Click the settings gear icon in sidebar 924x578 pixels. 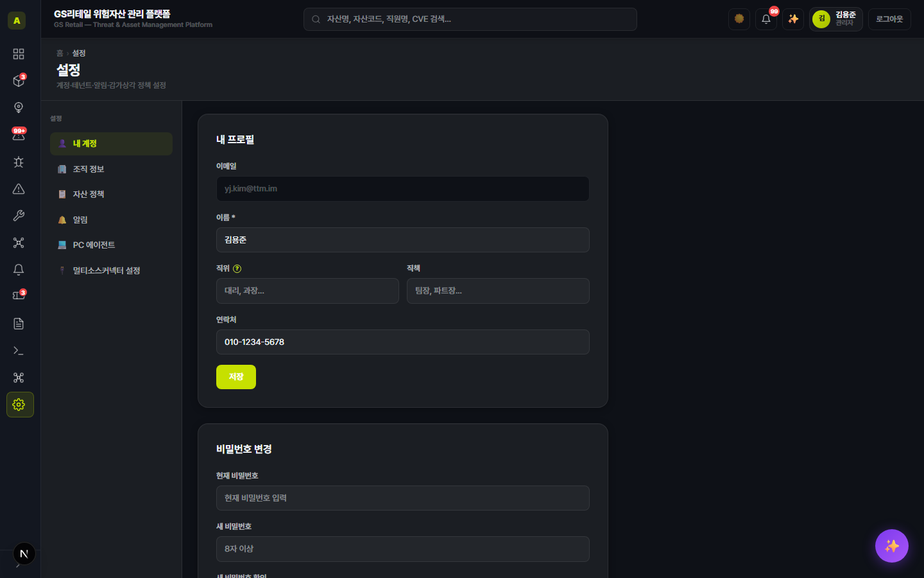click(20, 405)
